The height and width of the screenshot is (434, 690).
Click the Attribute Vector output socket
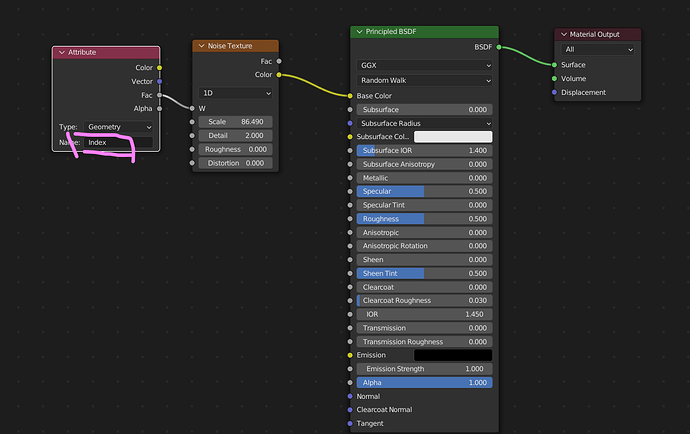tap(159, 81)
